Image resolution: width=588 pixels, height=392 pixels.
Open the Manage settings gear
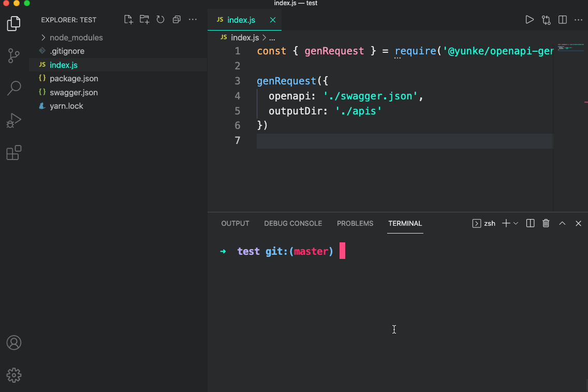point(14,375)
